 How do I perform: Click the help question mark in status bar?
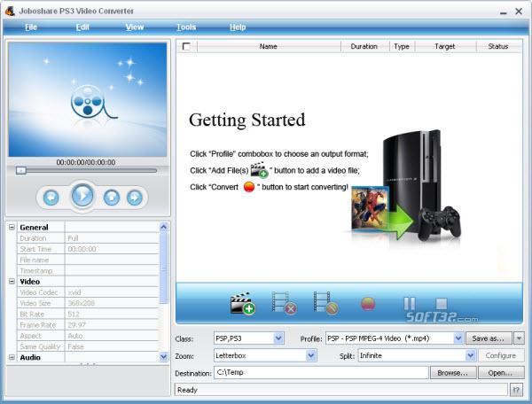tap(516, 390)
